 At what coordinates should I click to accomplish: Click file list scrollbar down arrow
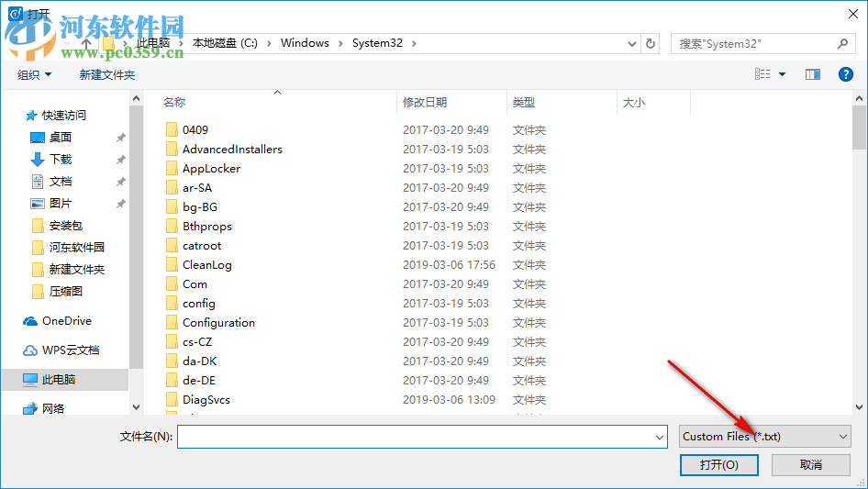pyautogui.click(x=859, y=407)
